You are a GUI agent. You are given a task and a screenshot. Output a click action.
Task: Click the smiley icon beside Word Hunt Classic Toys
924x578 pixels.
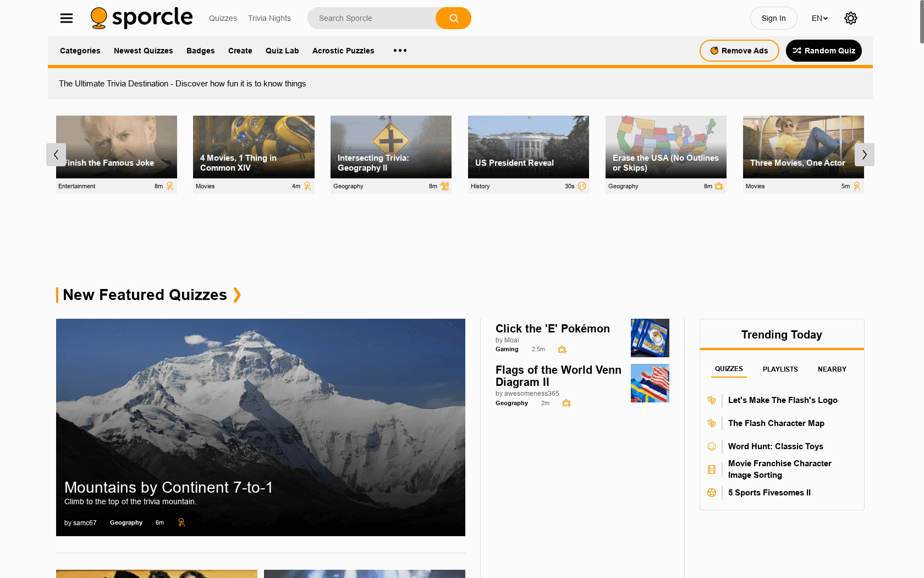coord(712,446)
